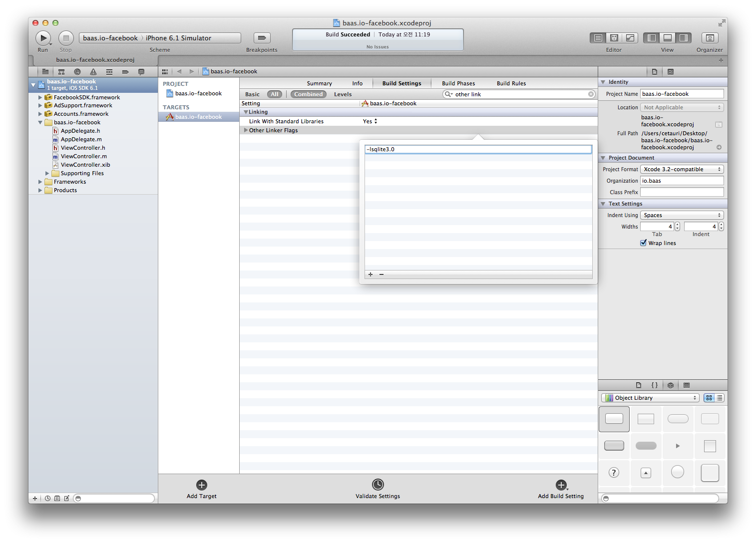
Task: Click Add Build Setting button
Action: point(561,489)
